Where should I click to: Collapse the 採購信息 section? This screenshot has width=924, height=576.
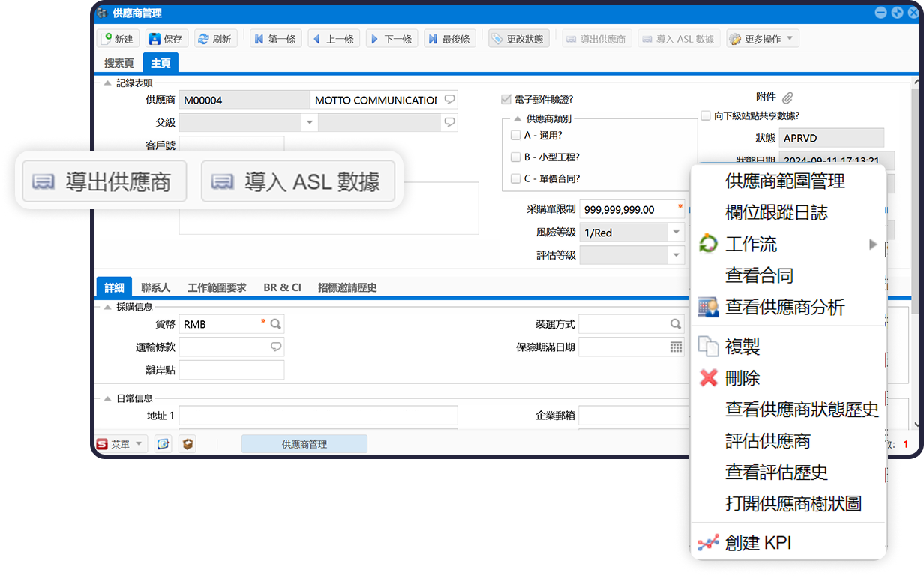tap(107, 306)
